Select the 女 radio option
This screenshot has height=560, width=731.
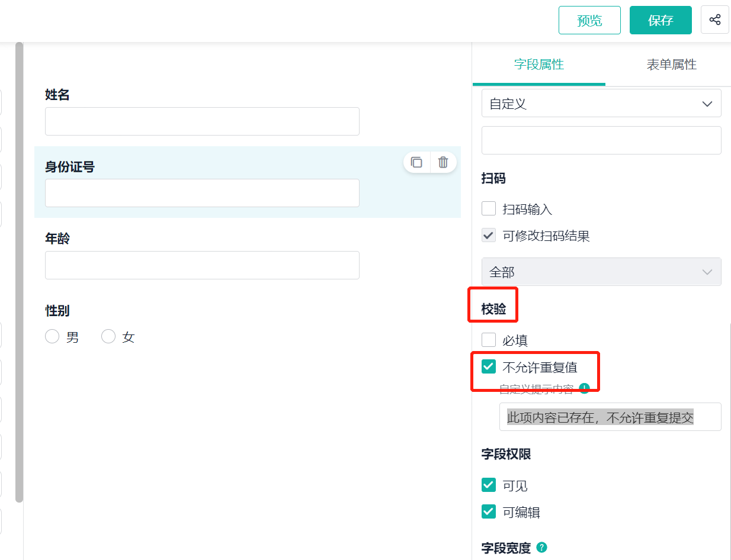tap(108, 337)
